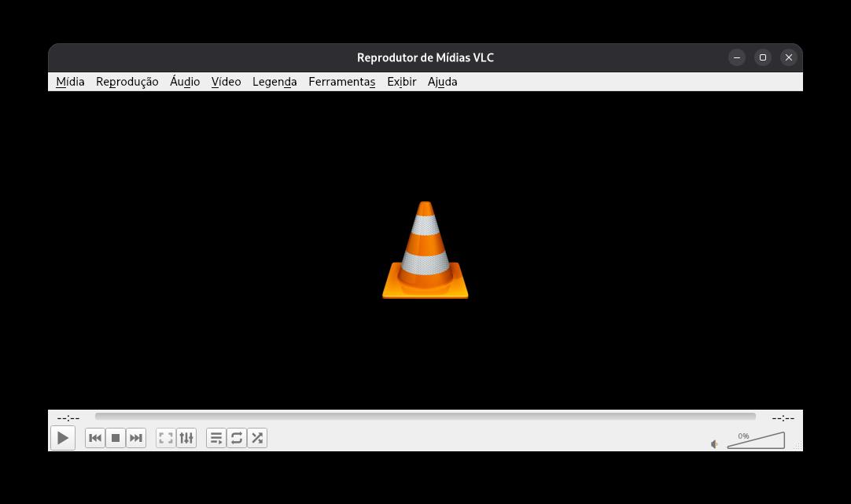Open the Reprodução menu
The image size is (851, 504).
click(x=127, y=81)
